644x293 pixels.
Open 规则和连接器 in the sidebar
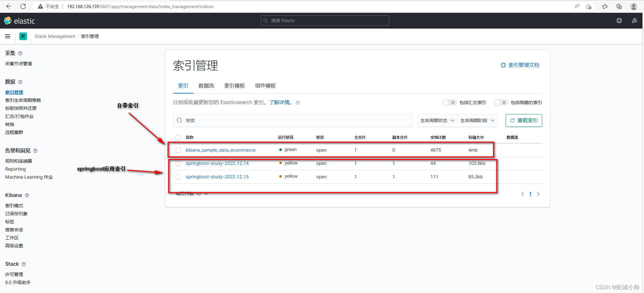click(x=19, y=161)
